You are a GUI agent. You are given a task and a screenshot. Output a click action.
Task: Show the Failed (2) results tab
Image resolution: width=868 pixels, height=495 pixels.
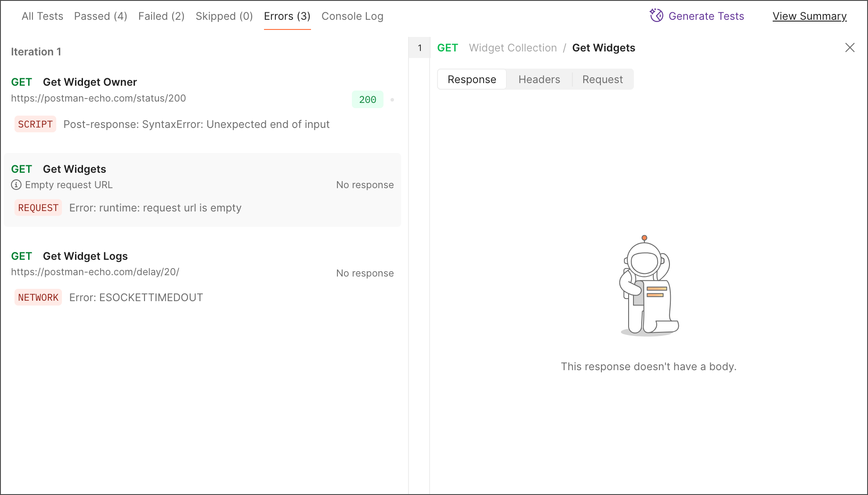click(161, 16)
